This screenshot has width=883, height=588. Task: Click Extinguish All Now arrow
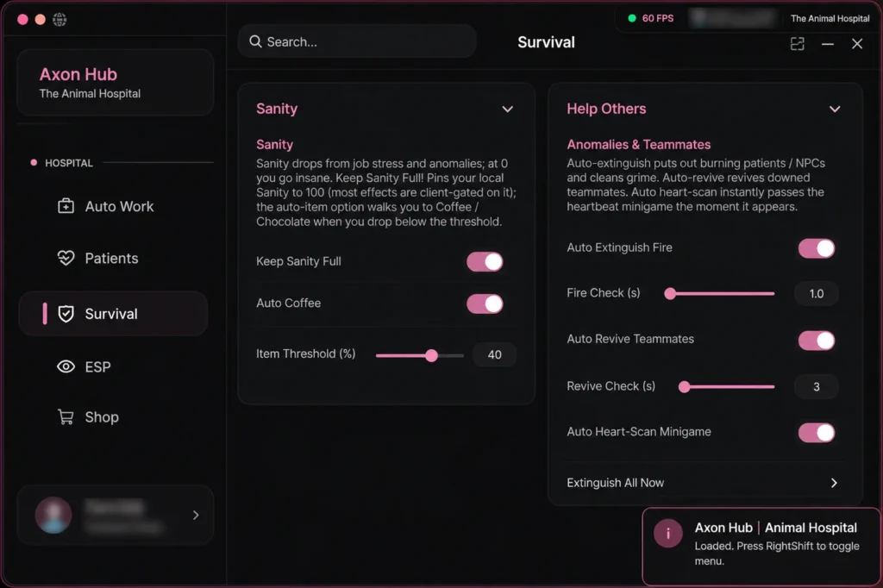tap(834, 483)
